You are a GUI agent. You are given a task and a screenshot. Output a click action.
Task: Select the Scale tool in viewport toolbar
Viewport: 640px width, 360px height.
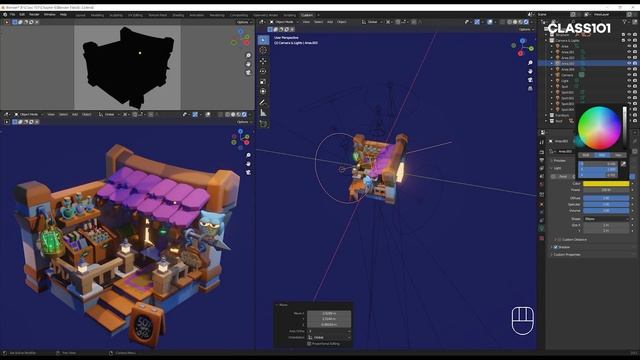click(x=263, y=81)
